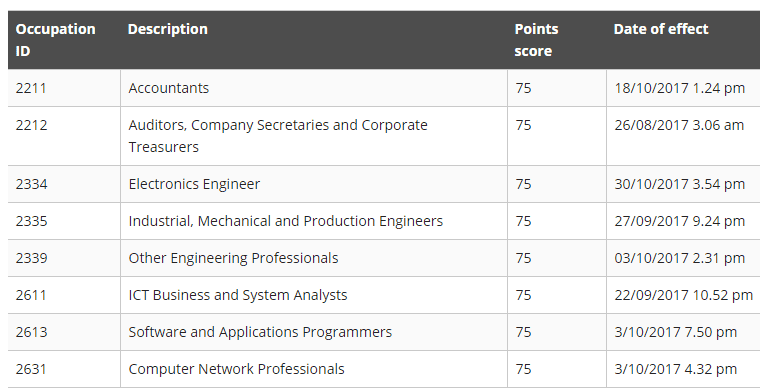Select the date 30/10/2017 3.54 pm
The width and height of the screenshot is (773, 390).
point(679,184)
